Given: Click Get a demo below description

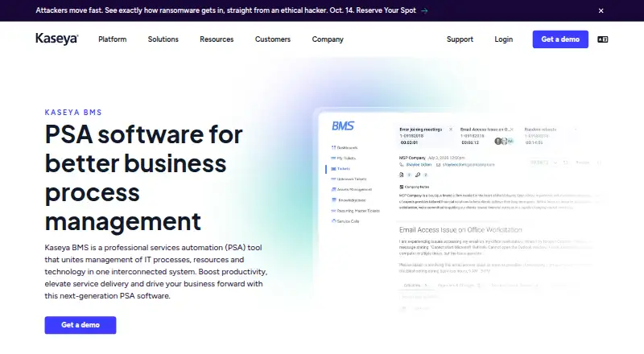Looking at the screenshot, I should tap(80, 325).
